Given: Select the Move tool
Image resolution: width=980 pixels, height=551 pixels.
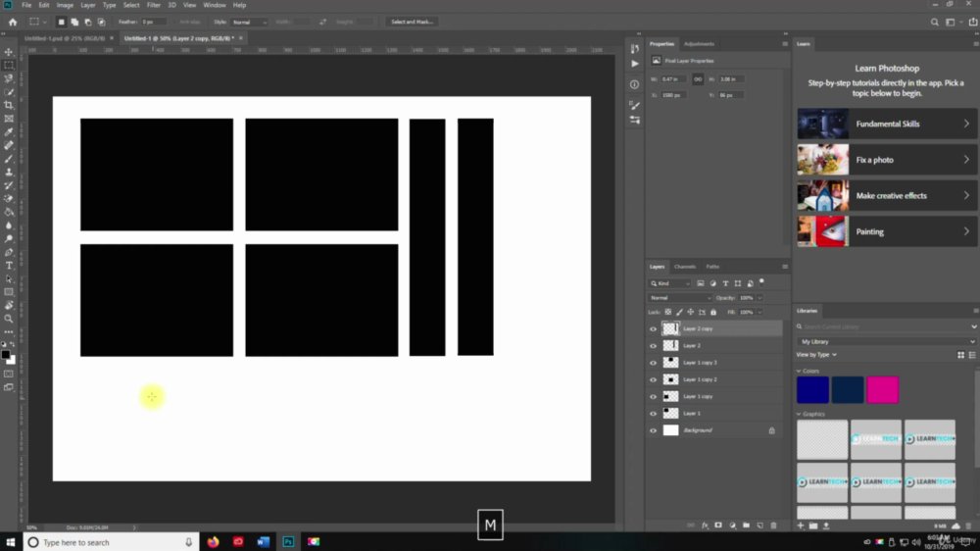Looking at the screenshot, I should (x=9, y=52).
